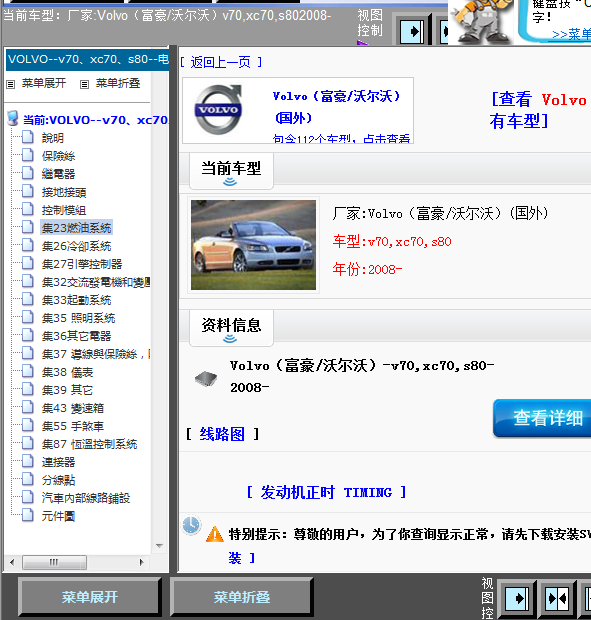Viewport: 591px width, 620px height.
Task: Click the mechanic mascot image
Action: (x=481, y=22)
